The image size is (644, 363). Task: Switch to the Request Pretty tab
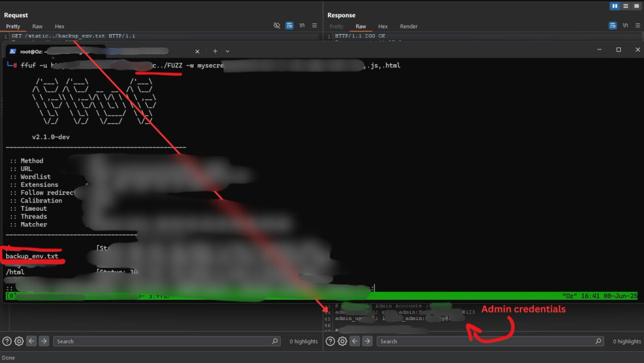tap(13, 26)
